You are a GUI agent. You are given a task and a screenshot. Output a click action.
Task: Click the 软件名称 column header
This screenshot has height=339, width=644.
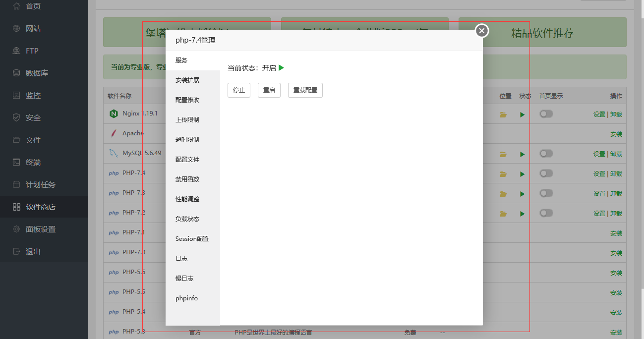click(119, 96)
